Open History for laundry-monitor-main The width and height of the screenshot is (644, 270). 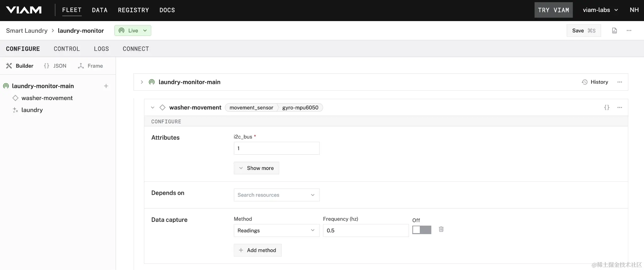pyautogui.click(x=595, y=82)
